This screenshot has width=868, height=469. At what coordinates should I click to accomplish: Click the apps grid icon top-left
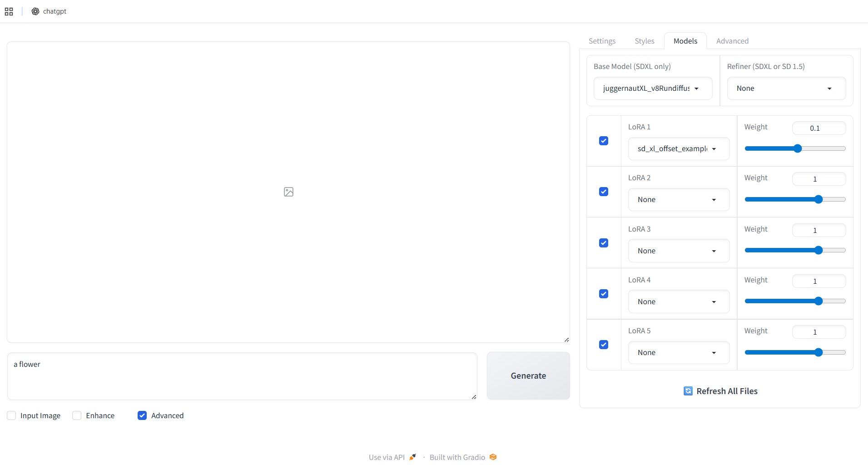click(x=9, y=11)
